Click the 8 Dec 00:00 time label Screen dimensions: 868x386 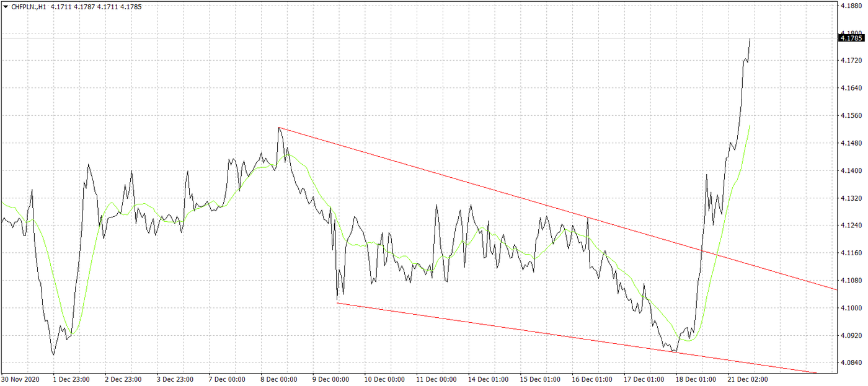(279, 379)
